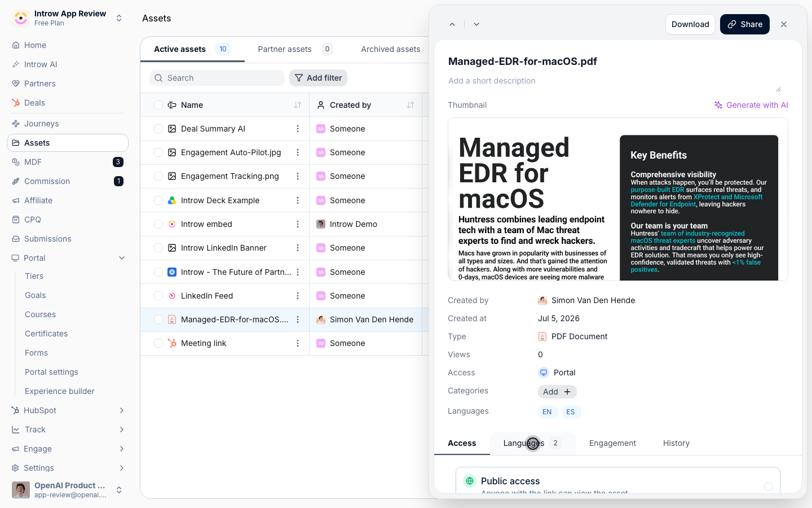This screenshot has width=812, height=508.
Task: Sort the table by Name column
Action: 298,105
